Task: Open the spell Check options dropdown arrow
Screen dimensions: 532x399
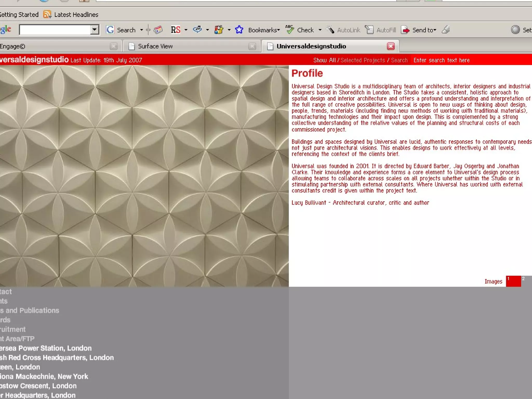Action: [320, 30]
